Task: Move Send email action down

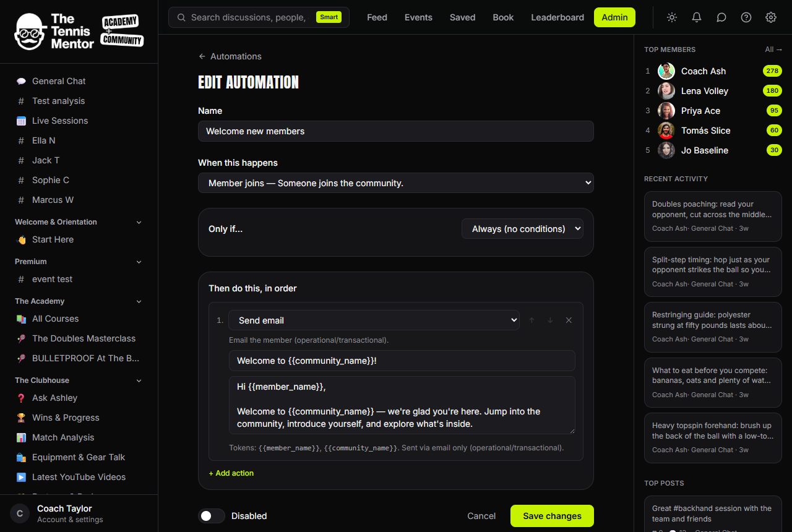Action: (550, 320)
